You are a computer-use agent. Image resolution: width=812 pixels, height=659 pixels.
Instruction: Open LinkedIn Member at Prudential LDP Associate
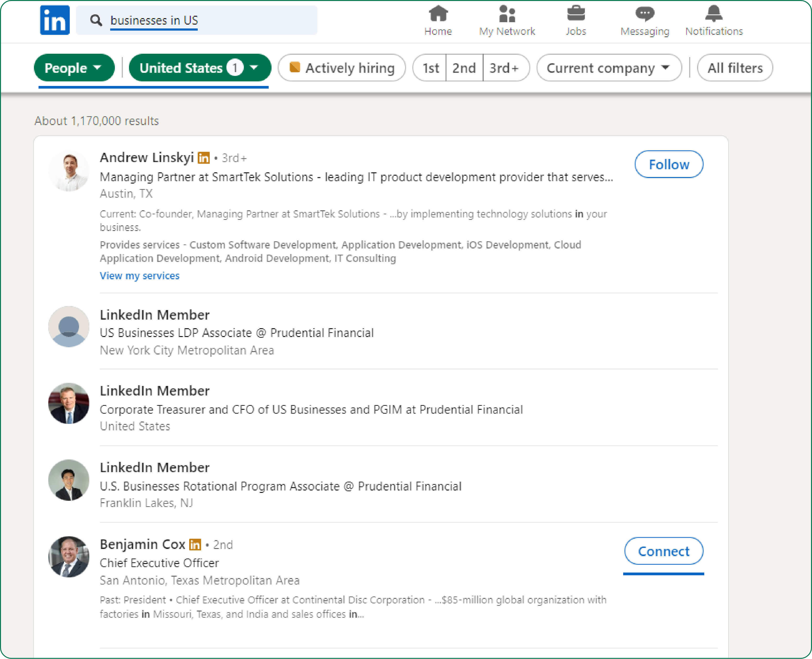(x=155, y=315)
